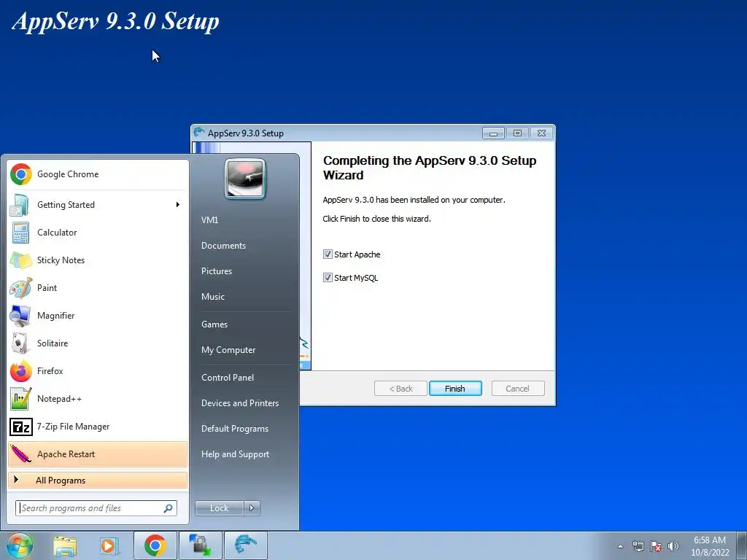Uncheck the Start Apache checkbox

coord(328,254)
